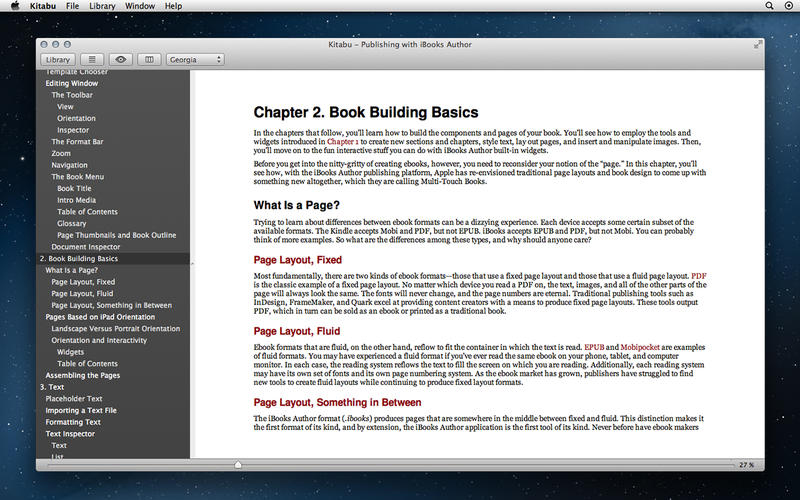Go to Page Layout, Something in Between in the sidebar
The height and width of the screenshot is (500, 800).
click(x=111, y=306)
